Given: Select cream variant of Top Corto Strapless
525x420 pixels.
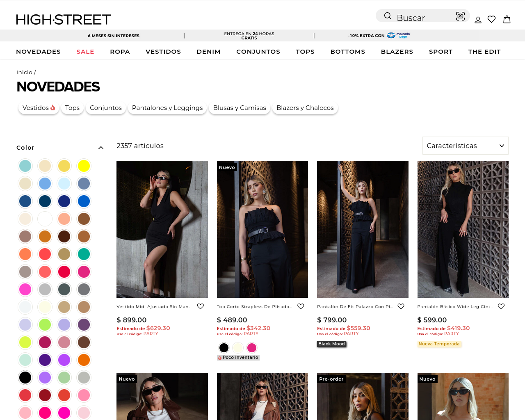Looking at the screenshot, I should pos(238,348).
